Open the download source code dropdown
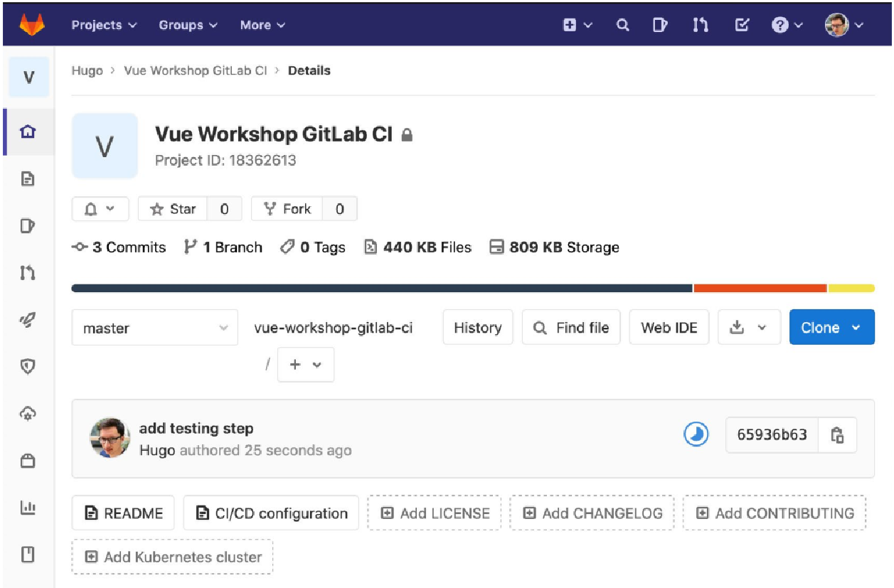Image resolution: width=894 pixels, height=588 pixels. tap(750, 328)
